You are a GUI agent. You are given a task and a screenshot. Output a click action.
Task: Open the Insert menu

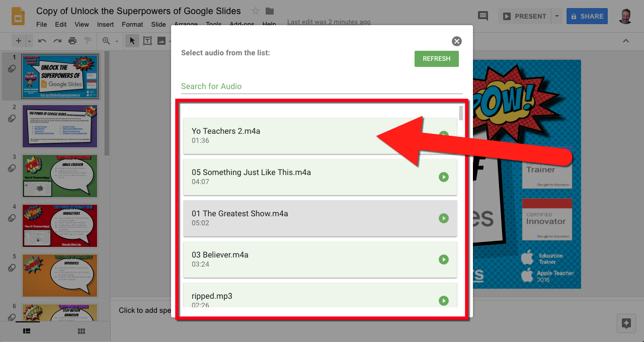[106, 24]
